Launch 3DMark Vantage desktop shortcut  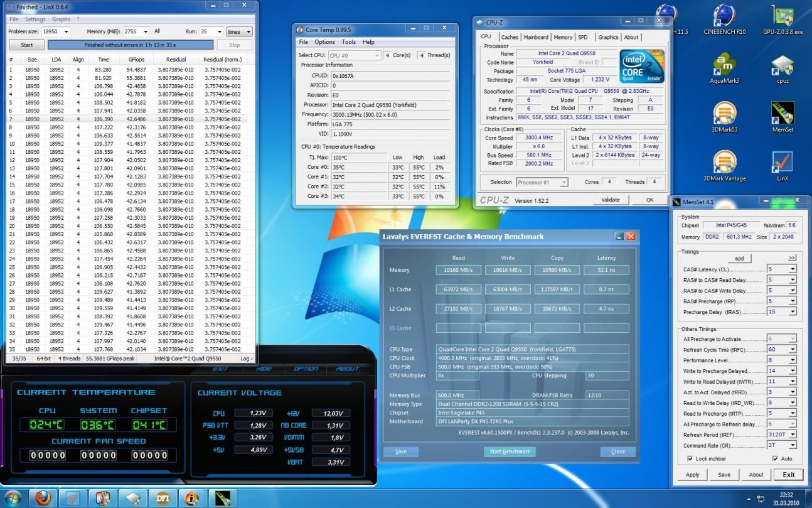[724, 166]
